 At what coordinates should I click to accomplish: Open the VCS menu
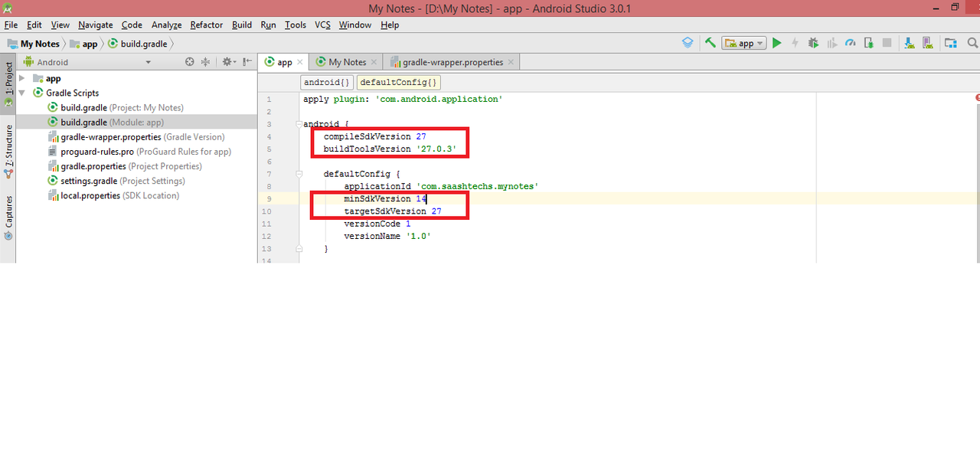322,25
